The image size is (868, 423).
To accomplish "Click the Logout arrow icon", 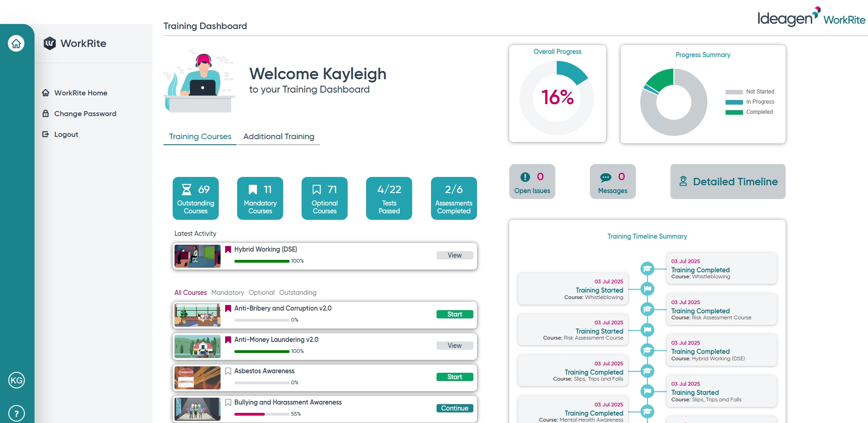I will (46, 134).
